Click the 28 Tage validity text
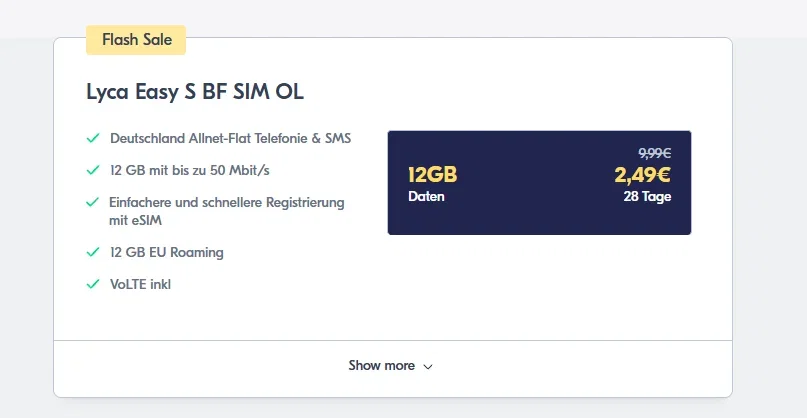This screenshot has width=807, height=418. click(647, 197)
